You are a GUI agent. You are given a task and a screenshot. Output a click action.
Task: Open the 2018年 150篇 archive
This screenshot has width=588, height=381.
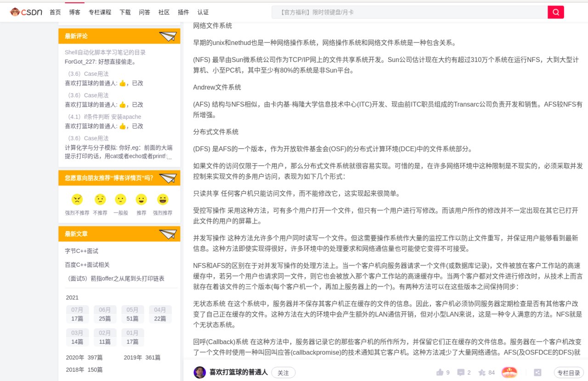(84, 370)
